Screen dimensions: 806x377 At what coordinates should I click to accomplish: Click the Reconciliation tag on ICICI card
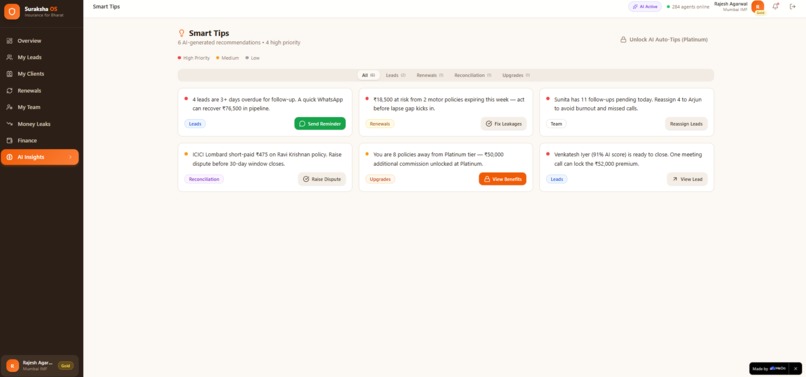(204, 179)
